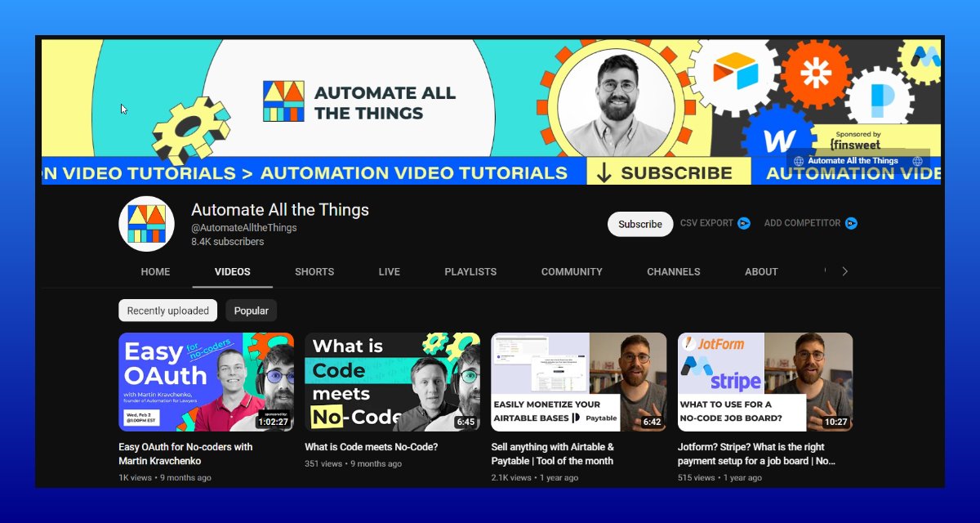This screenshot has width=980, height=523.
Task: Click title 'What is Code meets No-Code?'
Action: (x=372, y=447)
